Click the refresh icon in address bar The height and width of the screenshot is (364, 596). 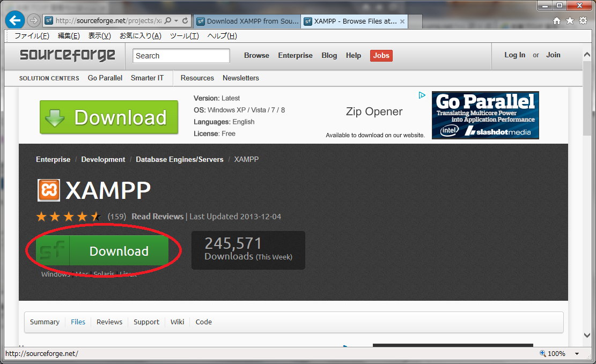185,20
